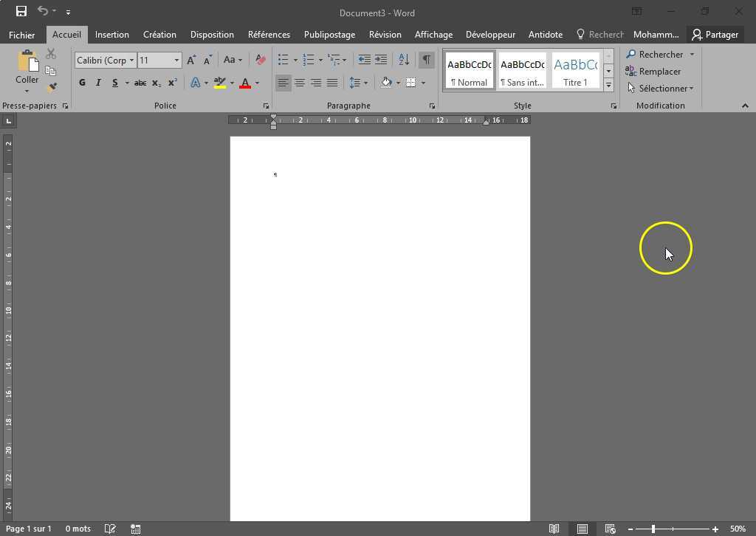Click the Format Painter brush icon
Image resolution: width=756 pixels, height=536 pixels.
point(51,87)
